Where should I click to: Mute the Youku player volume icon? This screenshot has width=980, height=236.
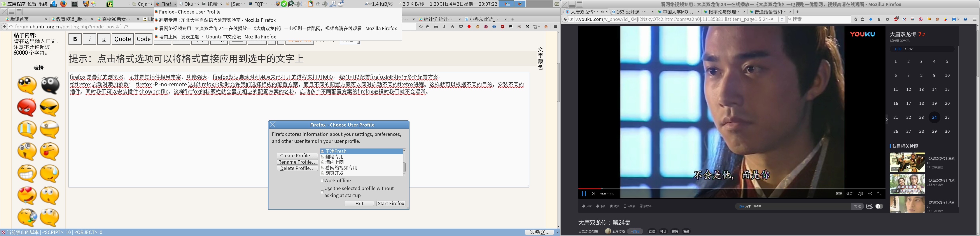point(860,193)
